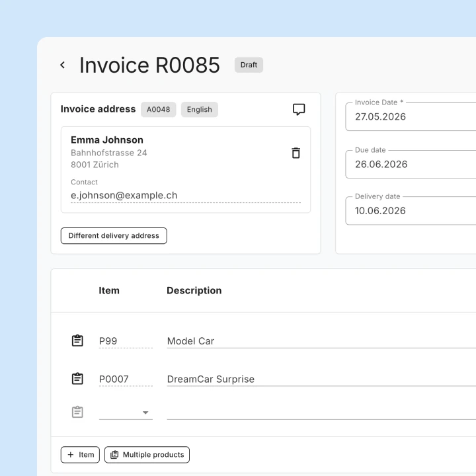This screenshot has width=476, height=476.
Task: Open the comment speech bubble icon
Action: point(299,109)
